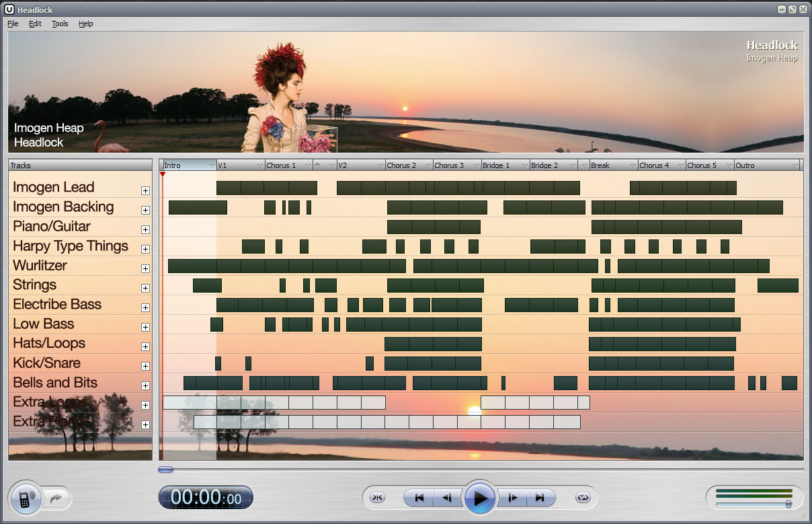The image size is (812, 524).
Task: Select the Imogen Lead track name
Action: coord(54,188)
